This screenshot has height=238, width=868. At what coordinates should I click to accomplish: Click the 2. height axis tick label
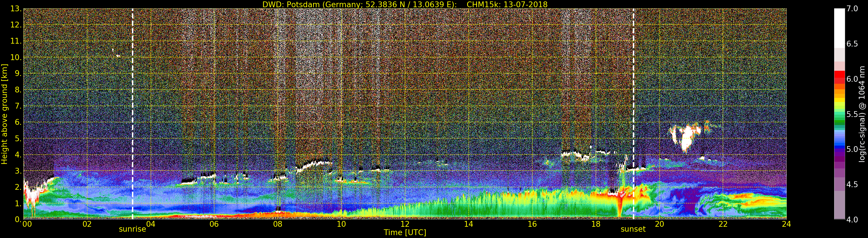pos(18,187)
